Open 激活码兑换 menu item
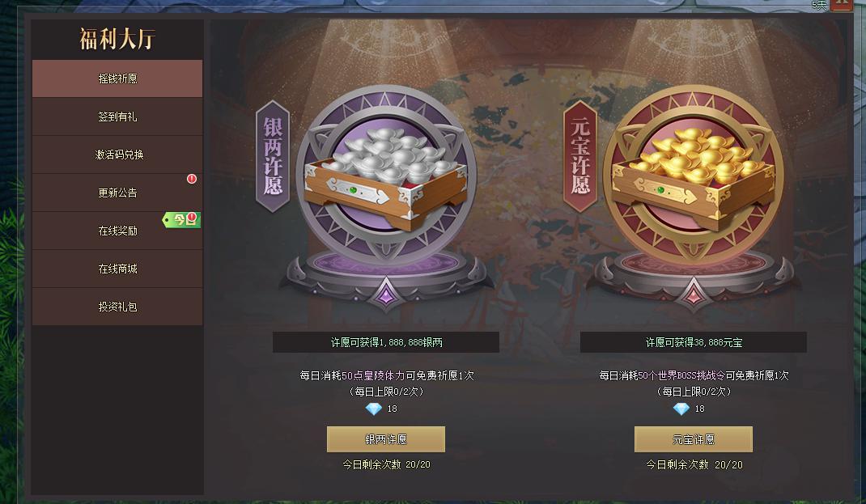 pos(117,155)
